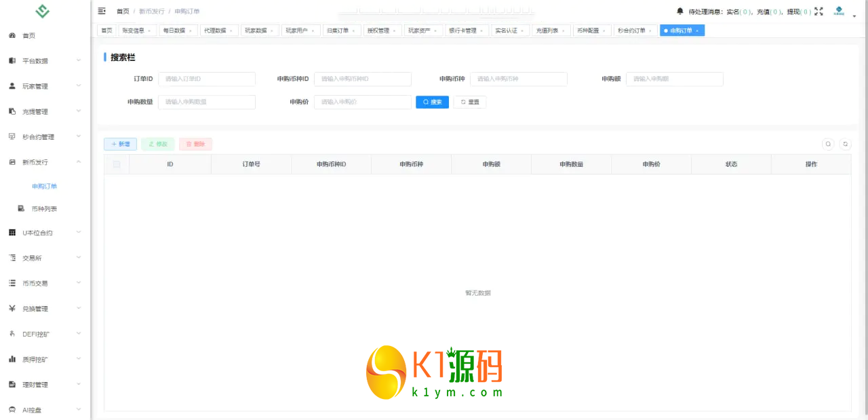Viewport: 868px width, 420px height.
Task: Click the green 修改 edit button
Action: (158, 144)
